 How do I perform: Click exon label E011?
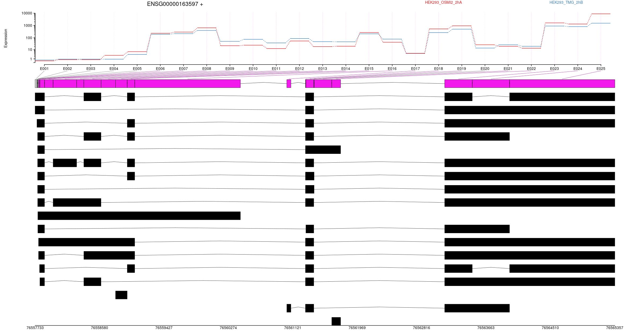[x=276, y=69]
